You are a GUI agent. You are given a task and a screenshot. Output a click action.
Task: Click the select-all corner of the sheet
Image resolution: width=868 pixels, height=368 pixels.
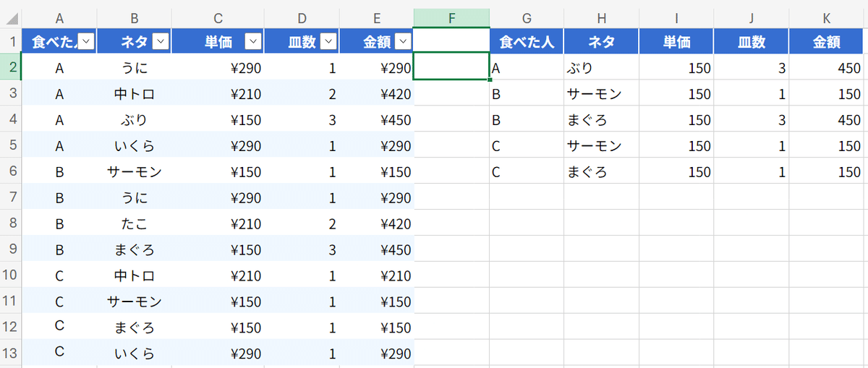(x=11, y=18)
